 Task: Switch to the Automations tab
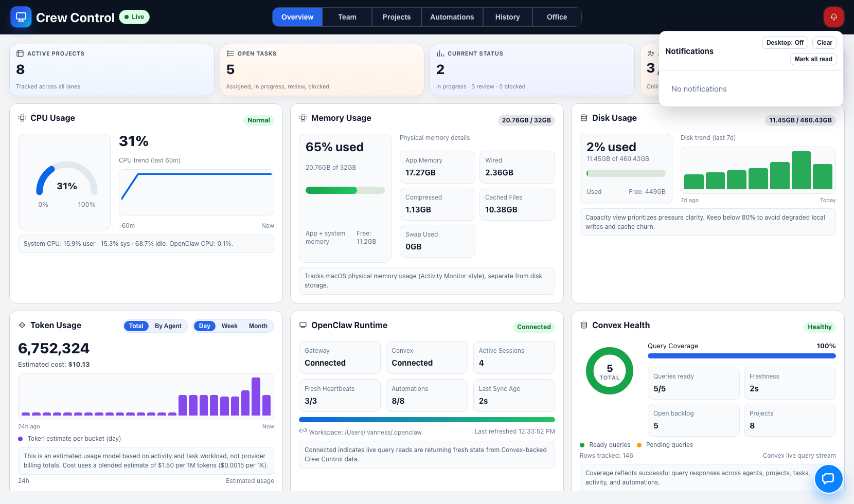[x=452, y=17]
